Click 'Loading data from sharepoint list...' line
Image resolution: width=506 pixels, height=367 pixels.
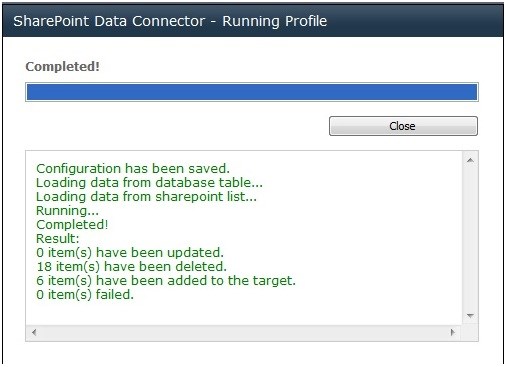click(146, 197)
